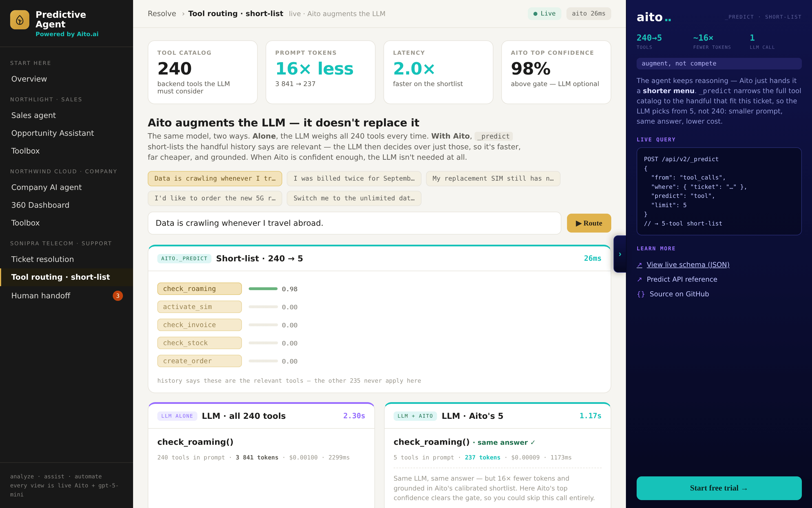Image resolution: width=812 pixels, height=508 pixels.
Task: Click the Live status pill
Action: coord(544,14)
